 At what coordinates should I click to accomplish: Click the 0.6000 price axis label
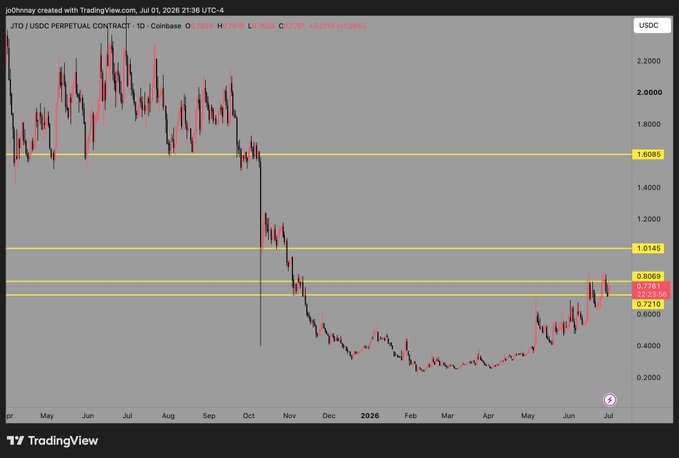click(648, 314)
